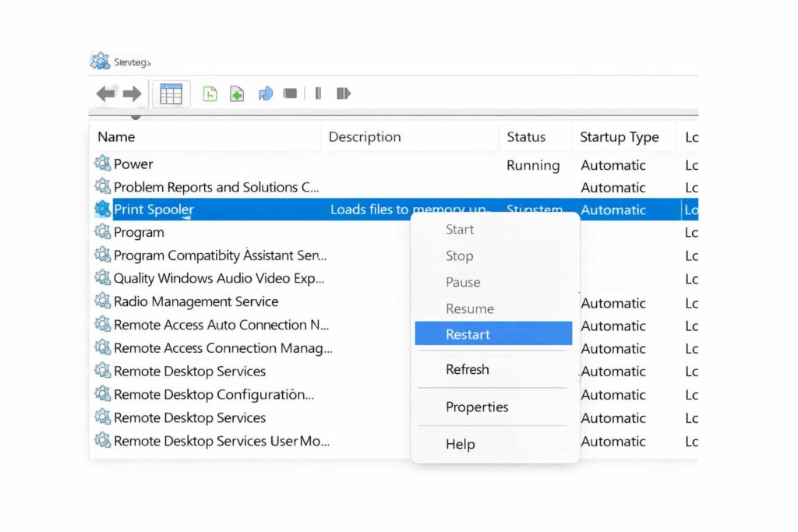This screenshot has width=798, height=532.
Task: Click the blue circular toolbar icon
Action: coord(266,94)
